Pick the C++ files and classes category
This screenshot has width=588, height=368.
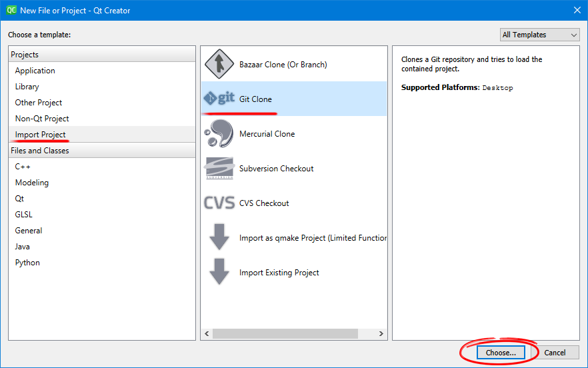click(23, 167)
